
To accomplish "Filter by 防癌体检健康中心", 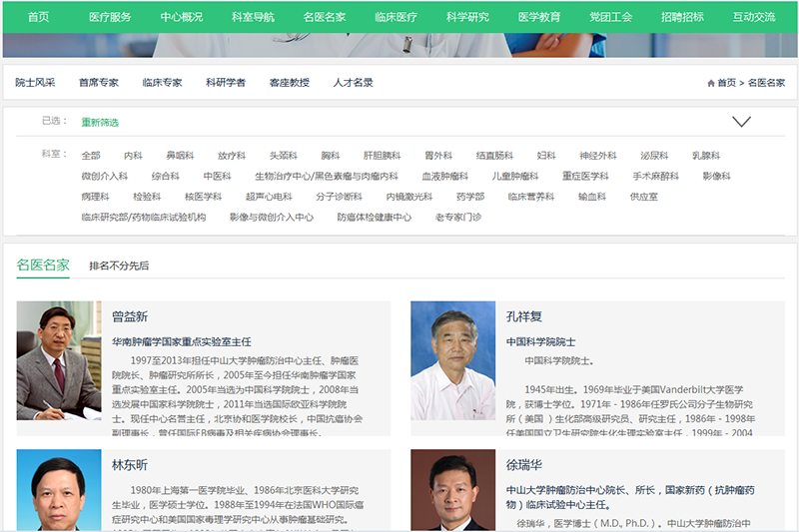I will point(375,218).
